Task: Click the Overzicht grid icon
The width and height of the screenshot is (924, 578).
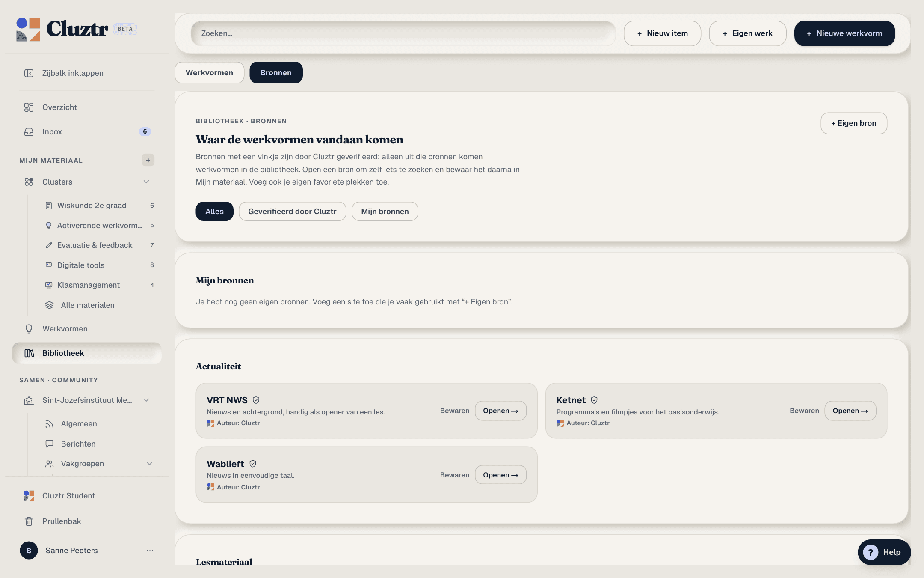Action: pos(29,107)
